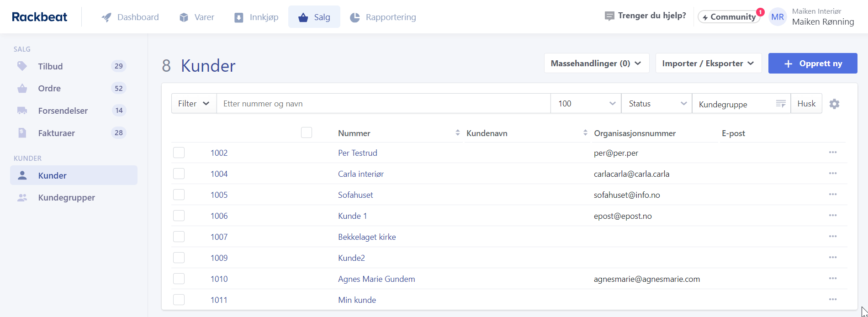Open the Status filter dropdown
This screenshot has height=317, width=868.
[x=656, y=104]
